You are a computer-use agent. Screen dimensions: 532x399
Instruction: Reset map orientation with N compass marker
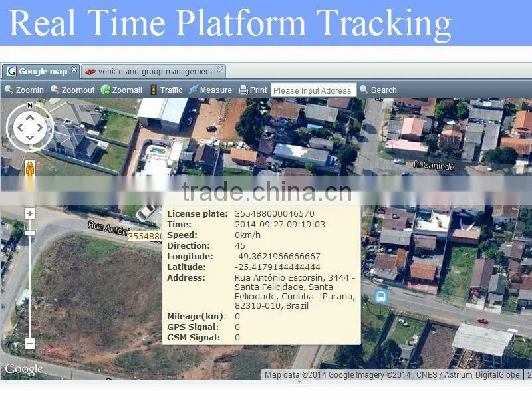pyautogui.click(x=30, y=106)
